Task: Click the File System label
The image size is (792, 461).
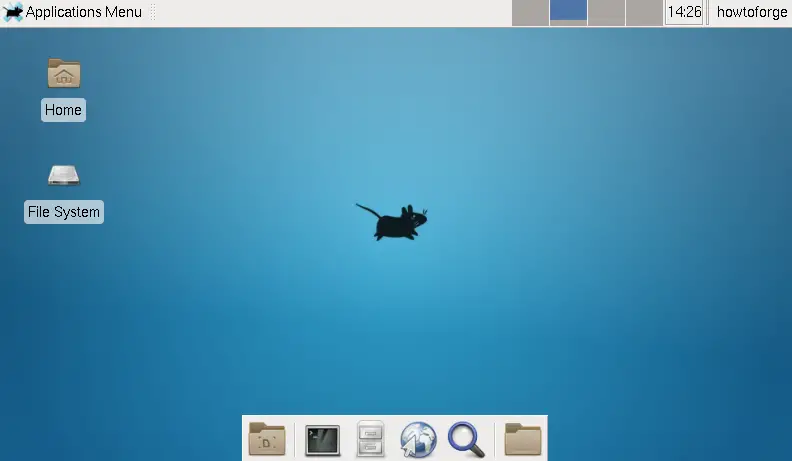Action: [64, 212]
